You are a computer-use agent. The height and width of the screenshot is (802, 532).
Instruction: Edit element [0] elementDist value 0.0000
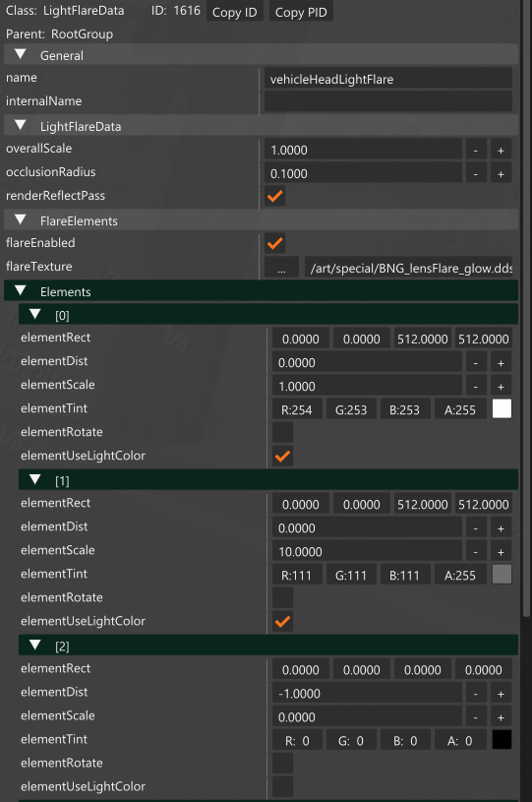point(367,362)
